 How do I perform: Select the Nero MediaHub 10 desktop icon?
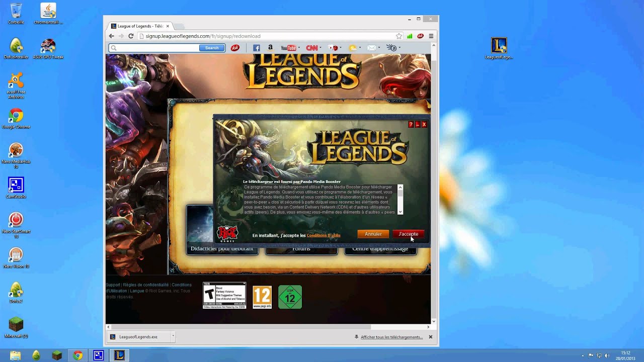point(16,156)
